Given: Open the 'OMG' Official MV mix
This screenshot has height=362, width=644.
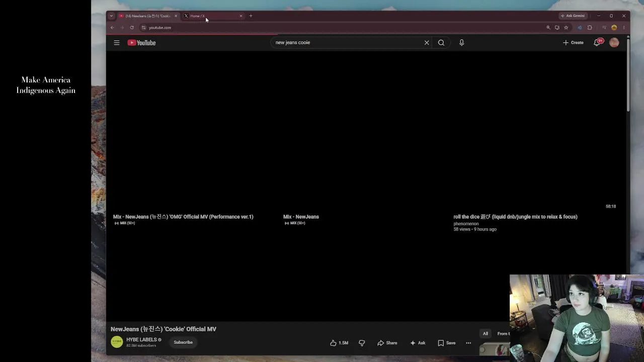Looking at the screenshot, I should pos(183,217).
